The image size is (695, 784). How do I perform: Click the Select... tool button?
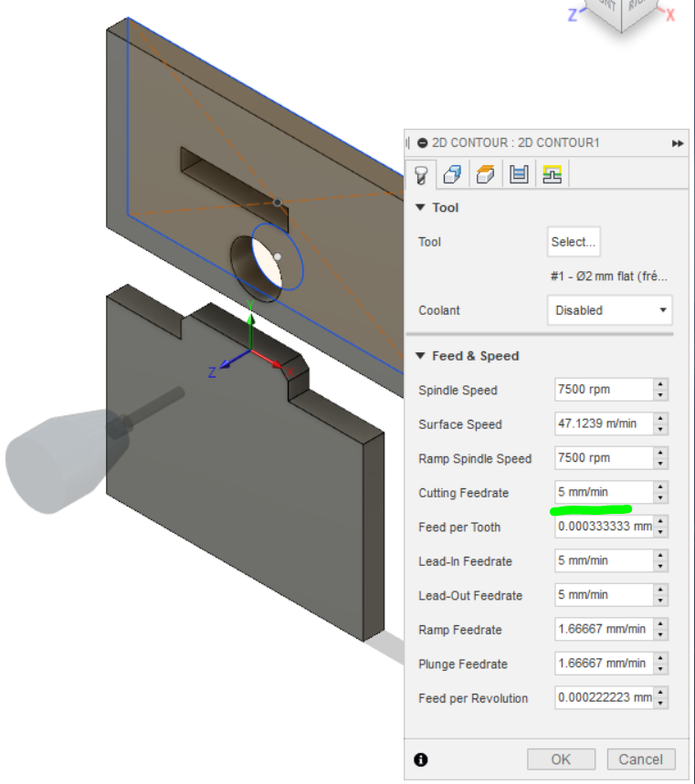(574, 242)
